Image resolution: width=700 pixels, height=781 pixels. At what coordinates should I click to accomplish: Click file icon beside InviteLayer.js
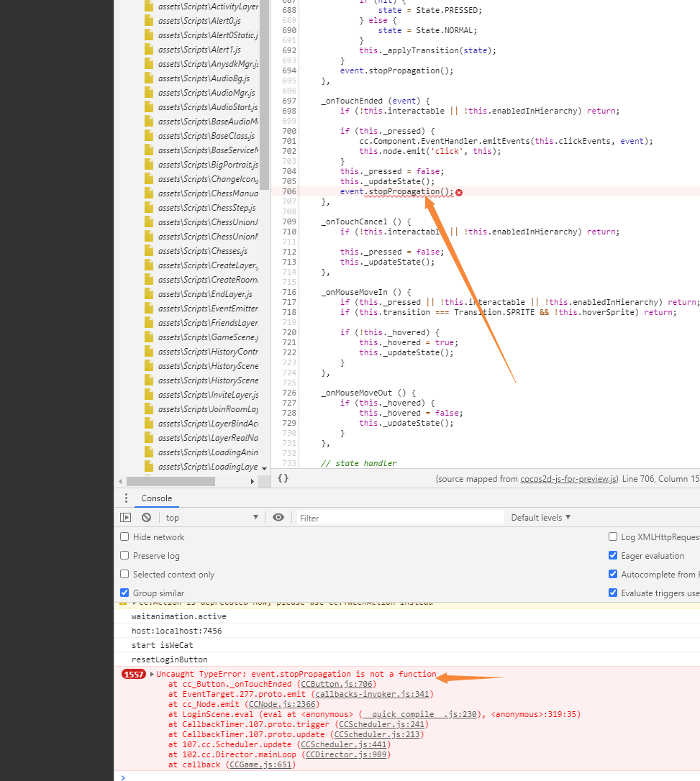point(148,395)
